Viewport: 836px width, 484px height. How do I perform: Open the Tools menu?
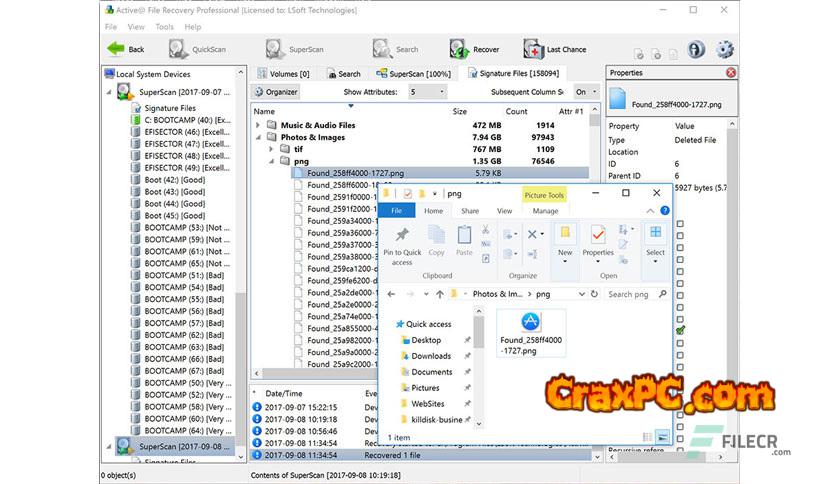tap(164, 27)
